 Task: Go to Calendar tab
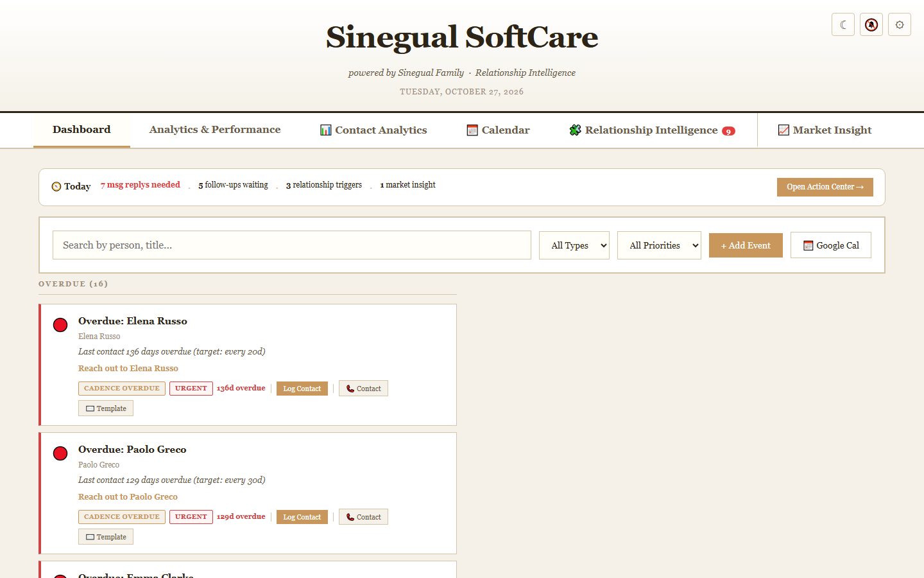(498, 130)
